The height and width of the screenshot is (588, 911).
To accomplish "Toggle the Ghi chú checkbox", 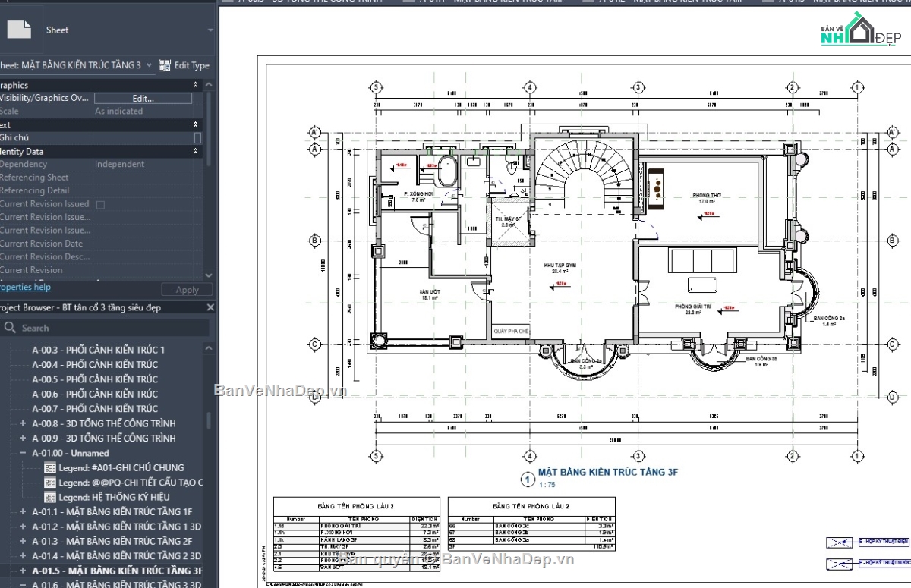I will (x=197, y=138).
